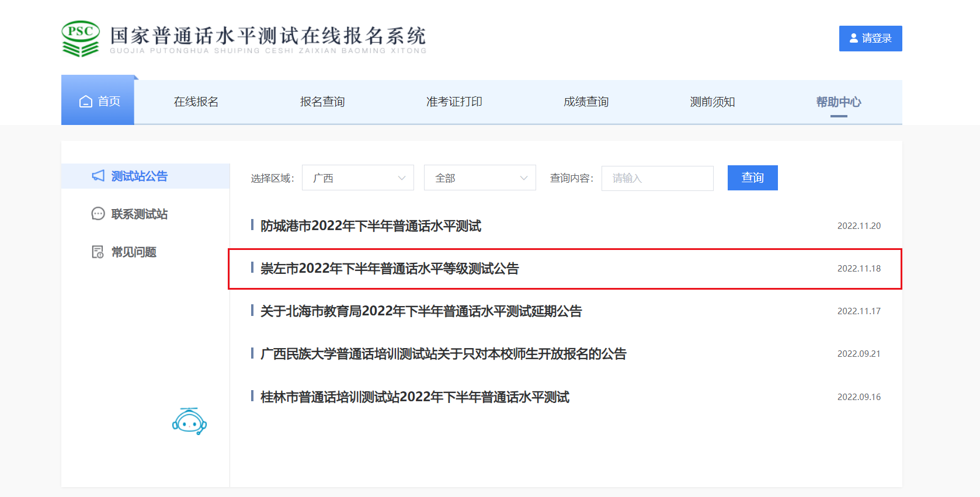Image resolution: width=980 pixels, height=497 pixels.
Task: Open the 帮助中心 tab
Action: click(839, 102)
